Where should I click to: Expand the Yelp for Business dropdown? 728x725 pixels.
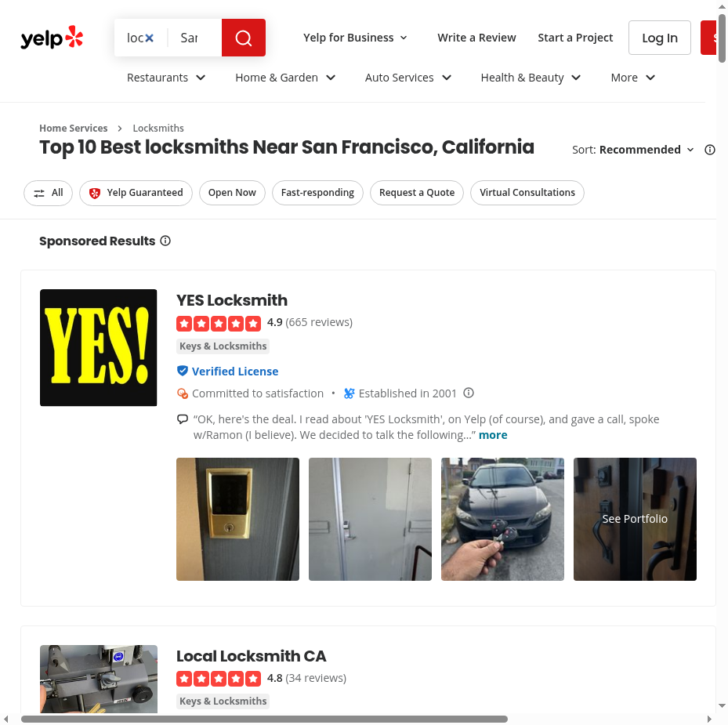355,38
